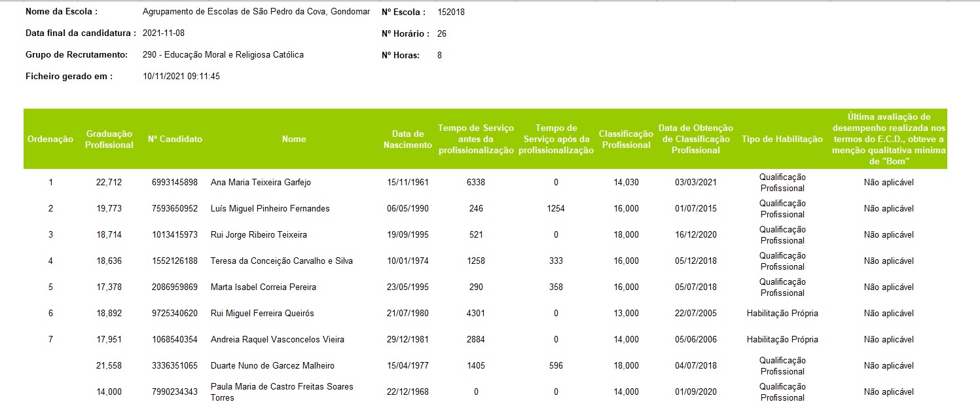980x419 pixels.
Task: Select the name Andreia Raquel Vasconcelos Vieira
Action: point(277,339)
